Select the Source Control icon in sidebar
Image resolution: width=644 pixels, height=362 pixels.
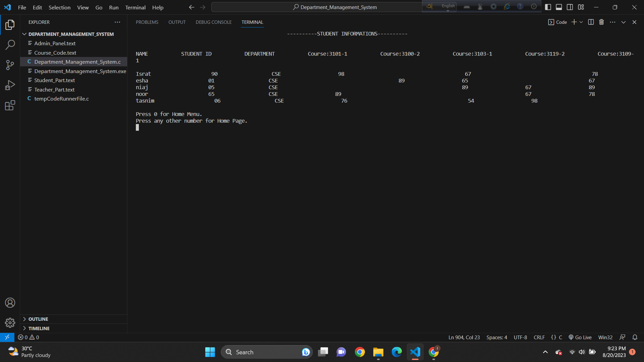(x=10, y=65)
